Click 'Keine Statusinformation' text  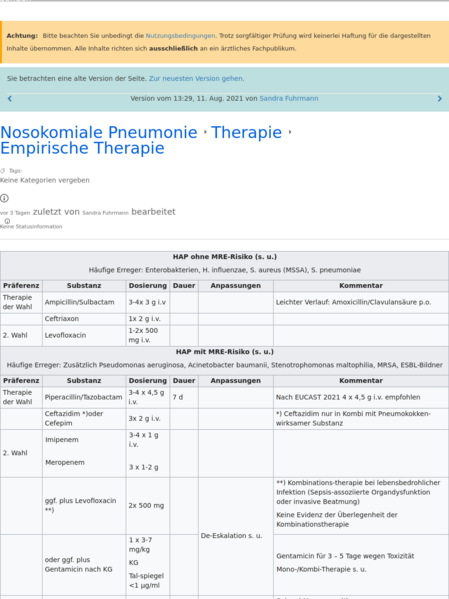(x=31, y=227)
